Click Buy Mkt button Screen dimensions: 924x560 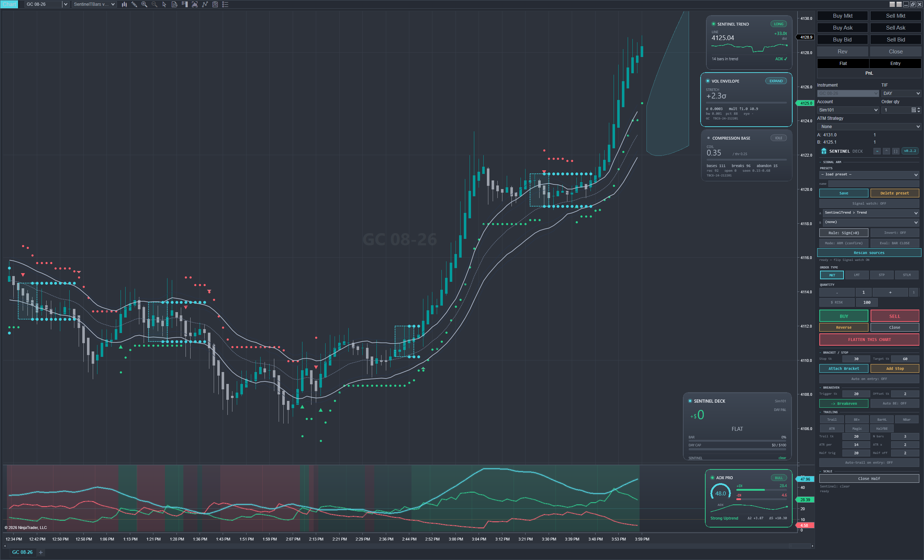(x=843, y=16)
